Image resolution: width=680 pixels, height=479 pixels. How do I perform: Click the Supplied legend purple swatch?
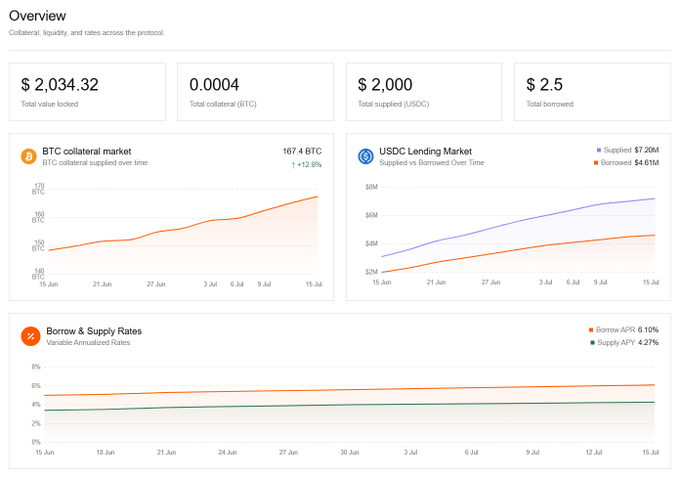pos(598,150)
